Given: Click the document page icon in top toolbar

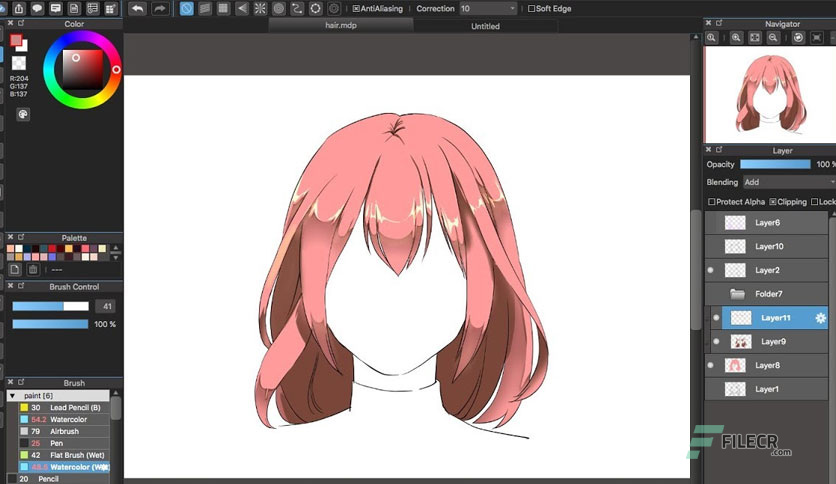Looking at the screenshot, I should click(74, 8).
